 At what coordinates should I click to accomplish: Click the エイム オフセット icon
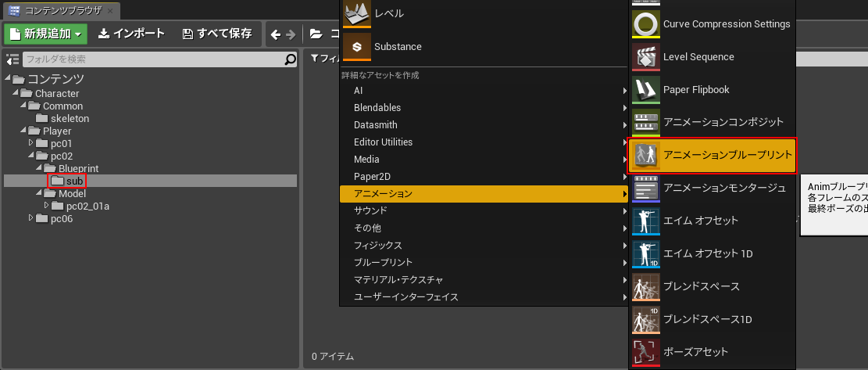645,221
